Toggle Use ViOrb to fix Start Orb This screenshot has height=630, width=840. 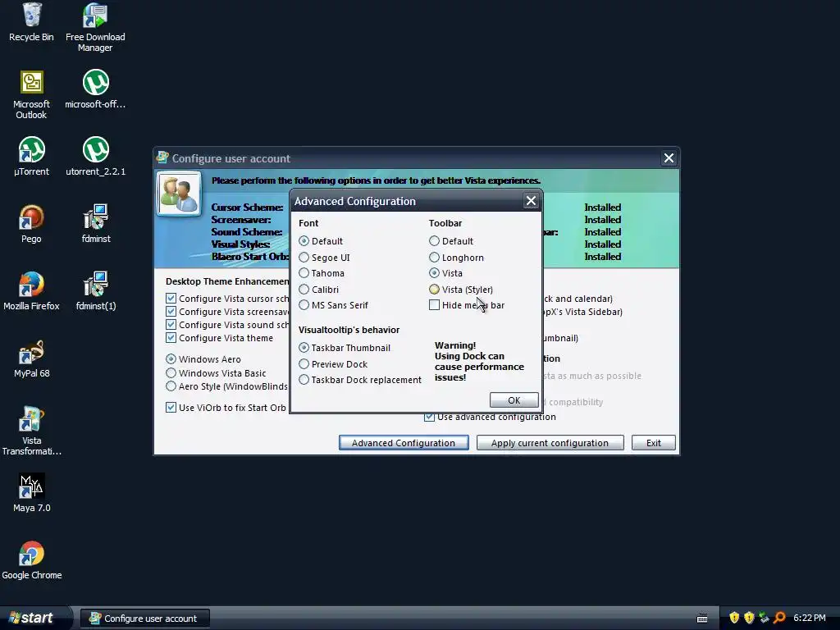171,407
